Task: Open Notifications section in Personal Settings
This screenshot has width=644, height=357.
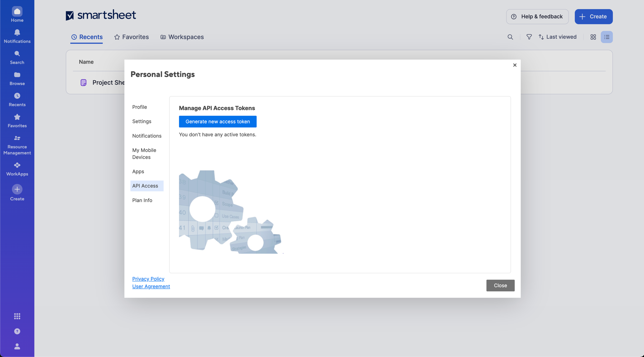Action: (147, 136)
